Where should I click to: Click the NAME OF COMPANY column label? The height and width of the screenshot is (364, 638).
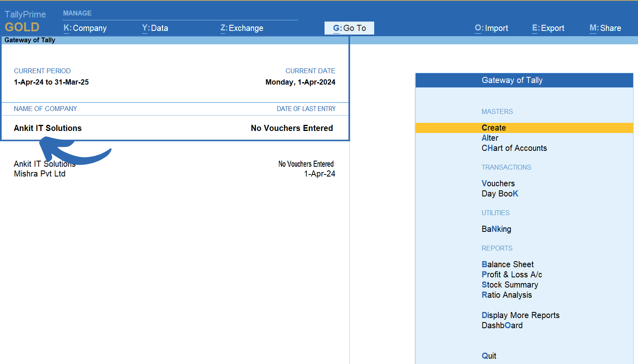coord(45,109)
